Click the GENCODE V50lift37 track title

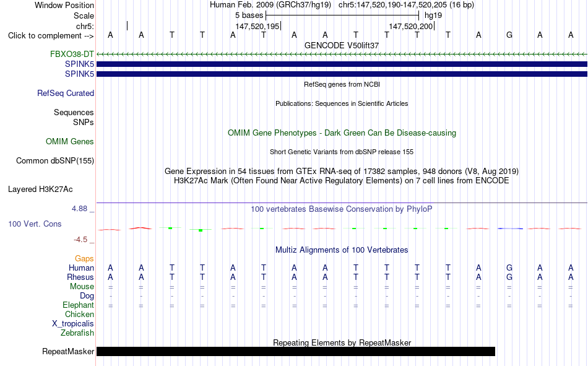[342, 45]
